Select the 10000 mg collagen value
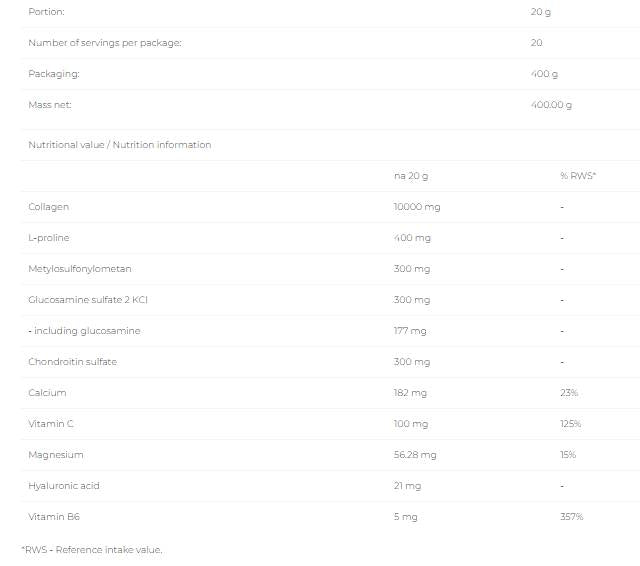This screenshot has height=566, width=640. point(417,207)
